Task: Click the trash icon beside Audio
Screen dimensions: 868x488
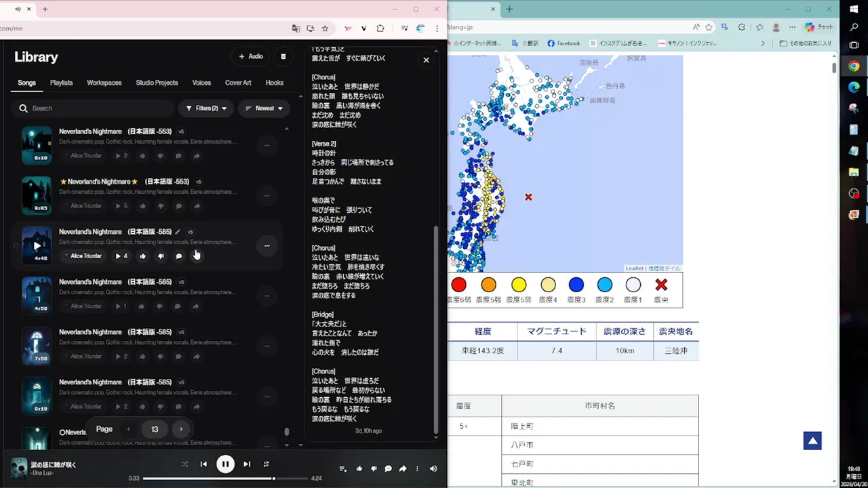Action: coord(283,56)
